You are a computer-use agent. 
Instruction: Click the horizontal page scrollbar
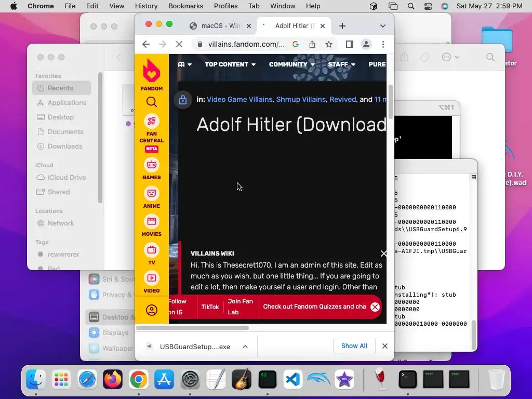coord(192,328)
